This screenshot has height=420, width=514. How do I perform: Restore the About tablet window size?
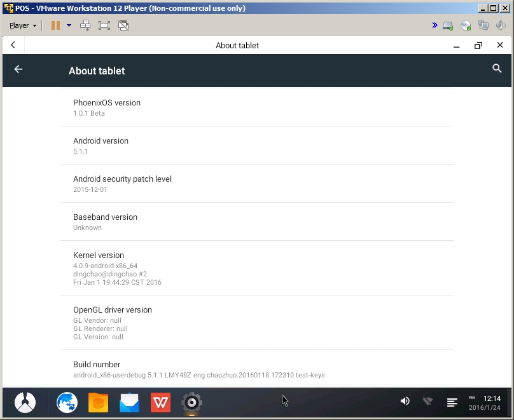[x=478, y=46]
